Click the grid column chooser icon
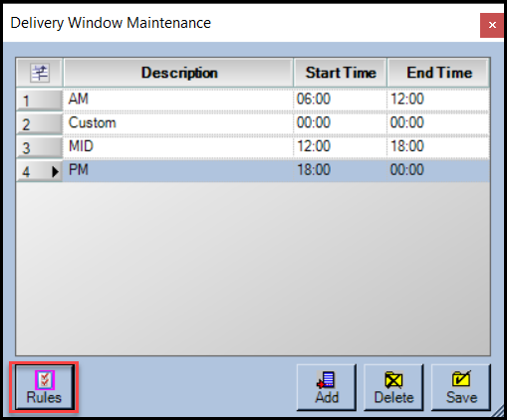Image resolution: width=507 pixels, height=420 pixels. click(x=40, y=73)
